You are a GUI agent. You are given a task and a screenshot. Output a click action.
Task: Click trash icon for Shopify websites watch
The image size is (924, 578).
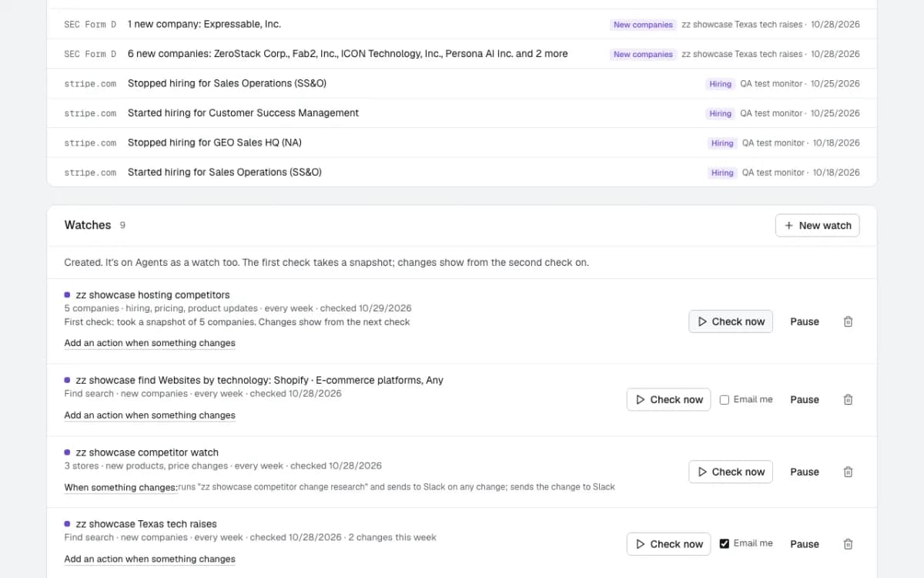[848, 399]
